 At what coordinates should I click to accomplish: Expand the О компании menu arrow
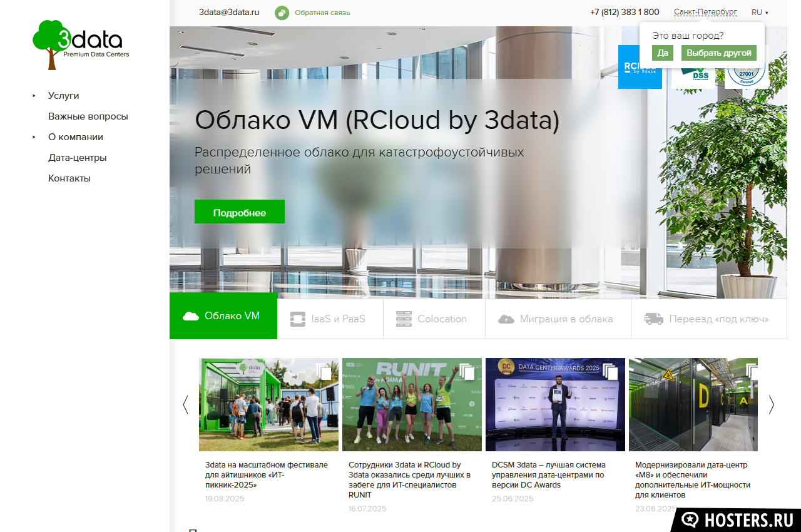tap(34, 137)
